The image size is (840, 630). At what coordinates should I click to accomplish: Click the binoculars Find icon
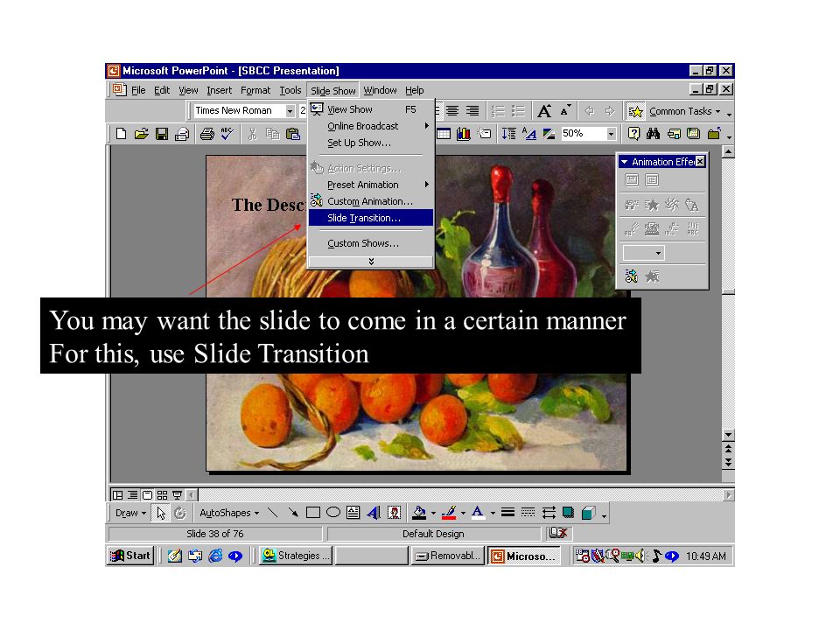click(x=653, y=134)
